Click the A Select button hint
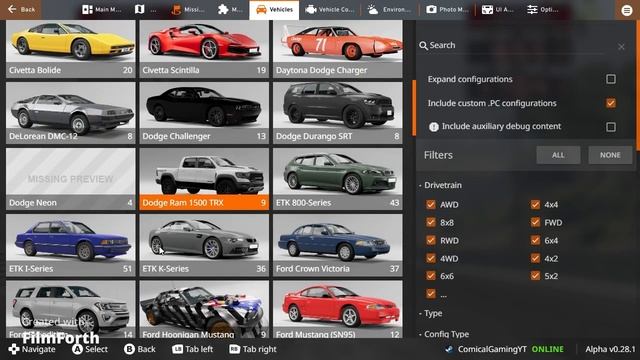Screen dimensions: 640x360 (90, 349)
